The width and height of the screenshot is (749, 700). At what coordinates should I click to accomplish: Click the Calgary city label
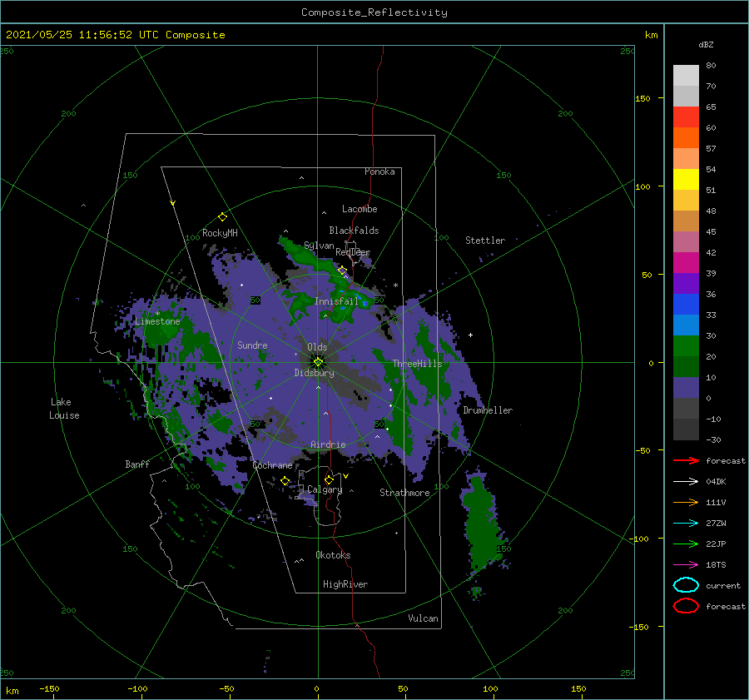pos(325,489)
